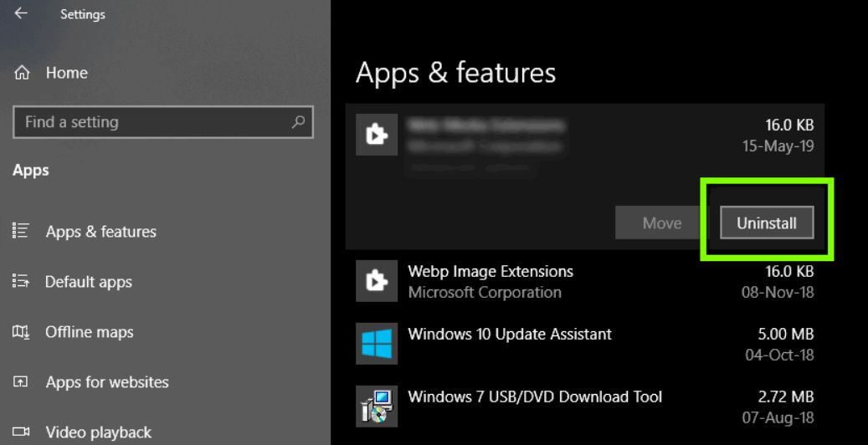The width and height of the screenshot is (868, 445).
Task: Click the 2.72 MB size value
Action: 786,396
